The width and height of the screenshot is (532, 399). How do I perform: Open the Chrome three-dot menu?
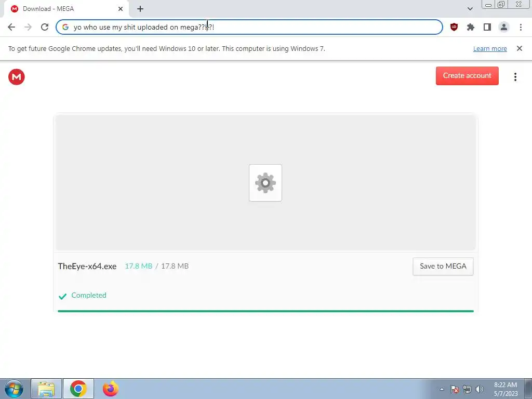521,27
